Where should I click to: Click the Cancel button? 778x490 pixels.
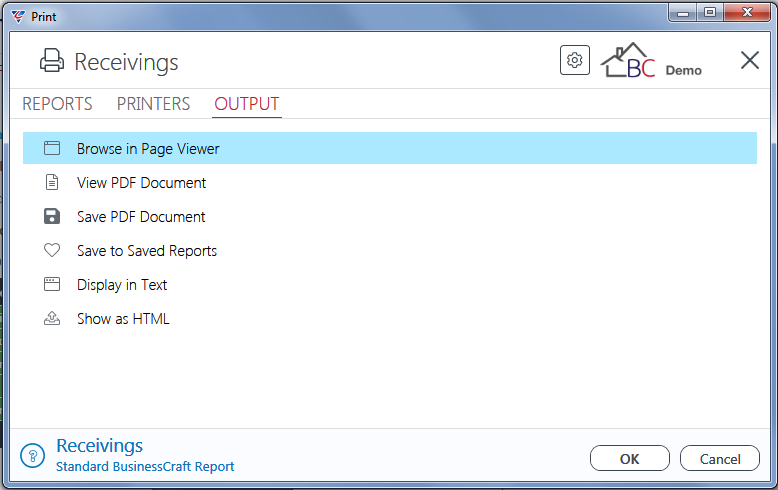pyautogui.click(x=720, y=458)
